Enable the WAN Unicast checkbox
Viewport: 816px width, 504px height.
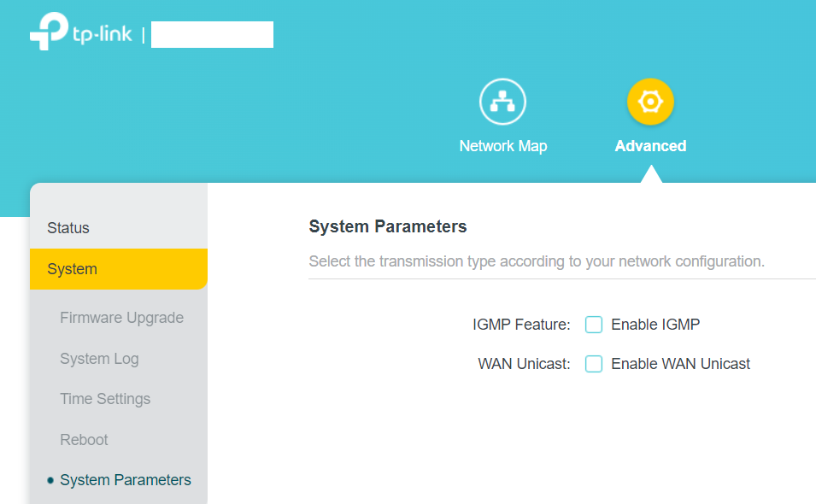(x=593, y=364)
